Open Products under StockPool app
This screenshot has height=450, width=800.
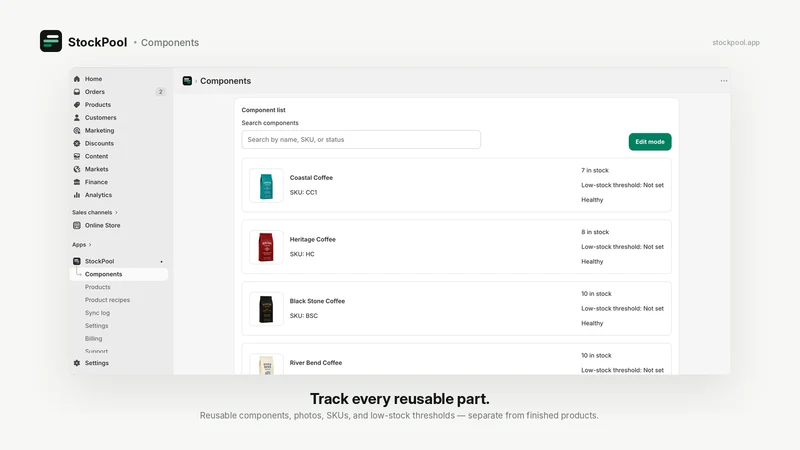(x=97, y=287)
